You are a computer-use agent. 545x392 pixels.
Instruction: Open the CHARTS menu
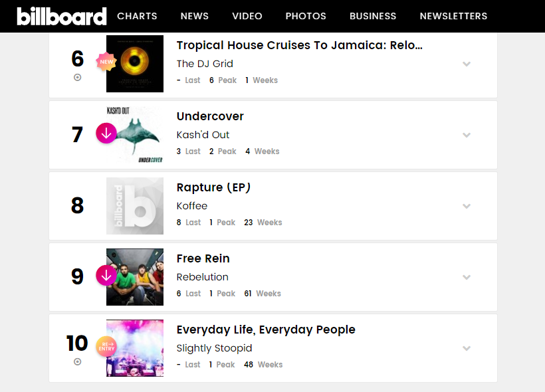coord(137,16)
